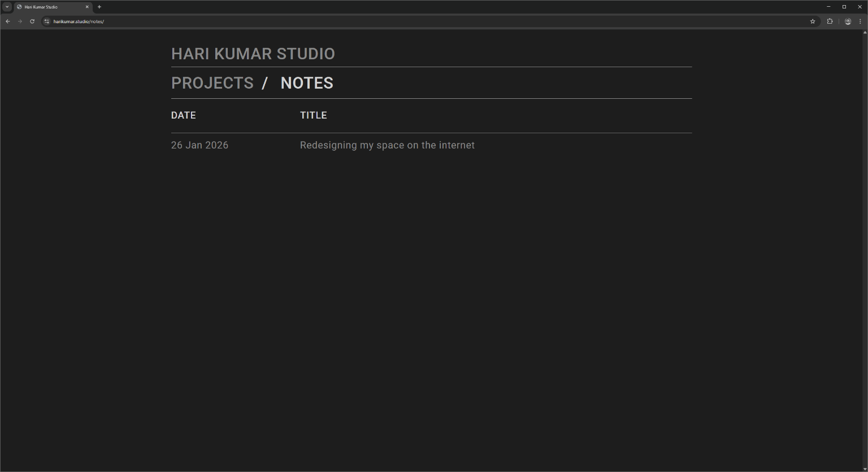Click the scrollbar up arrow
Screen dimensions: 868x472
pos(865,33)
